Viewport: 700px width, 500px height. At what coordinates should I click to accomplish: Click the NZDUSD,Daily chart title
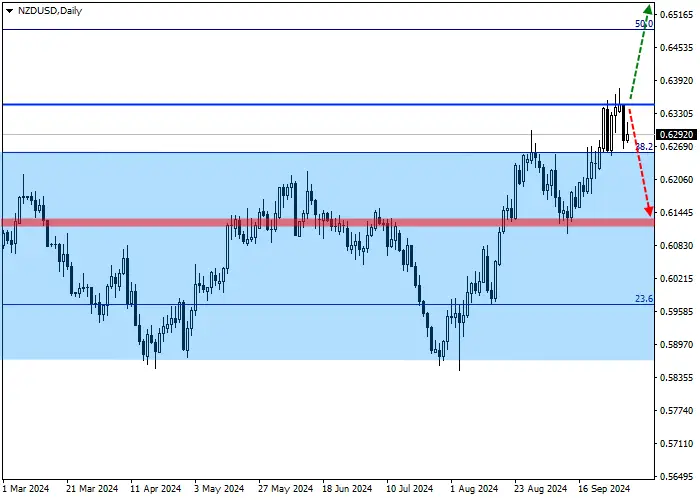[x=50, y=11]
